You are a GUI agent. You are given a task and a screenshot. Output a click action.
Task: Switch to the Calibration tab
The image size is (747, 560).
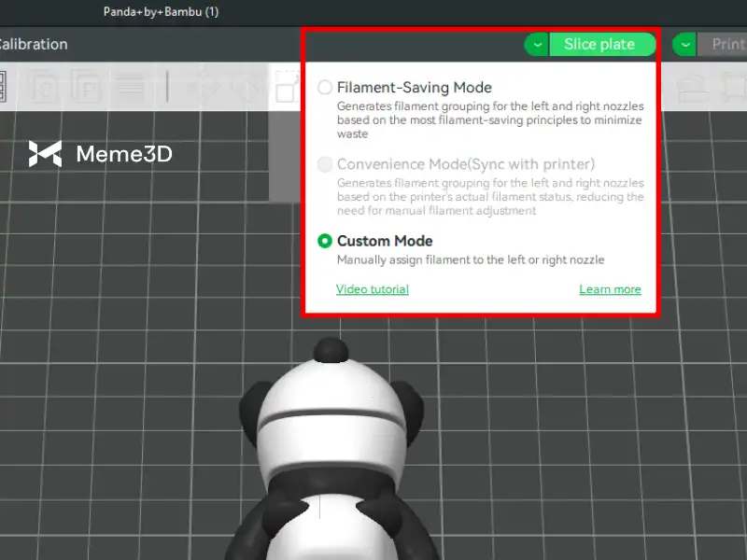coord(34,44)
